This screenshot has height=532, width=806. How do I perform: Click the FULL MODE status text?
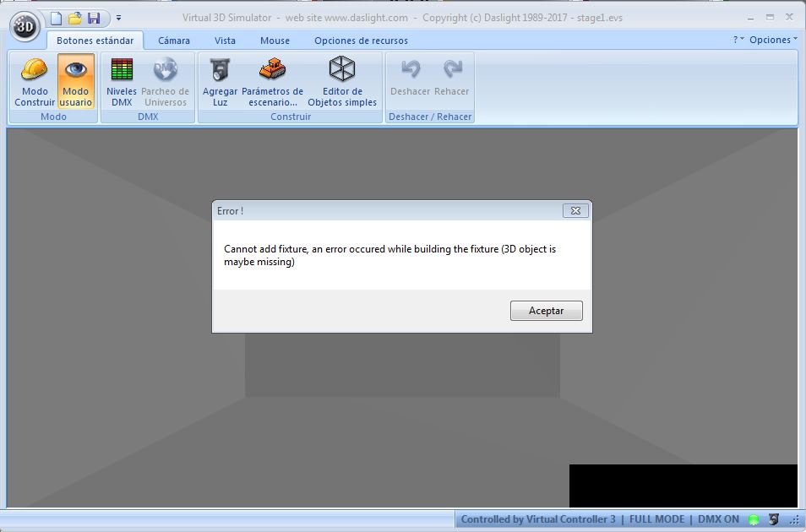click(657, 519)
